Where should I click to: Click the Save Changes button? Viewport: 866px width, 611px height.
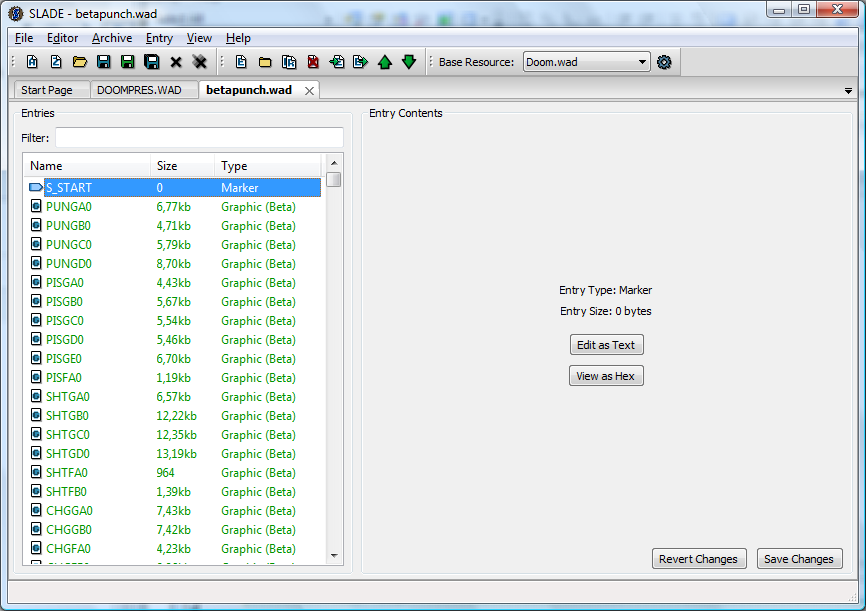[x=799, y=559]
